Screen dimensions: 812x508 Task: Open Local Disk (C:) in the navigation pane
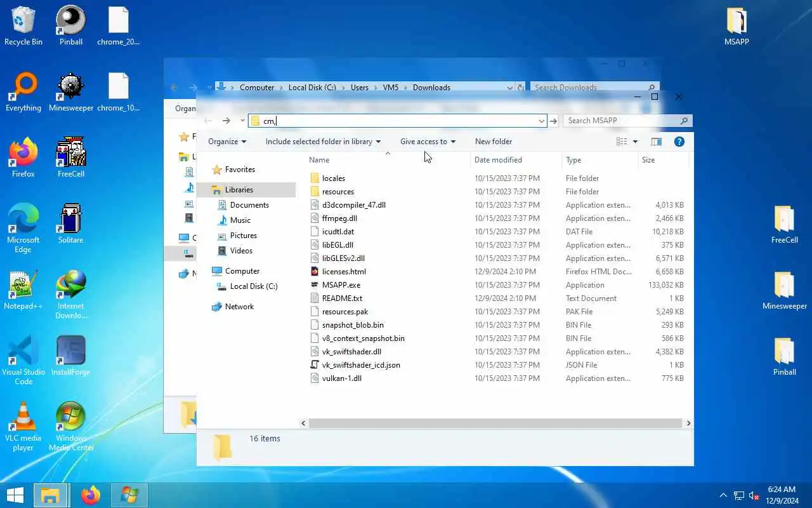tap(254, 286)
